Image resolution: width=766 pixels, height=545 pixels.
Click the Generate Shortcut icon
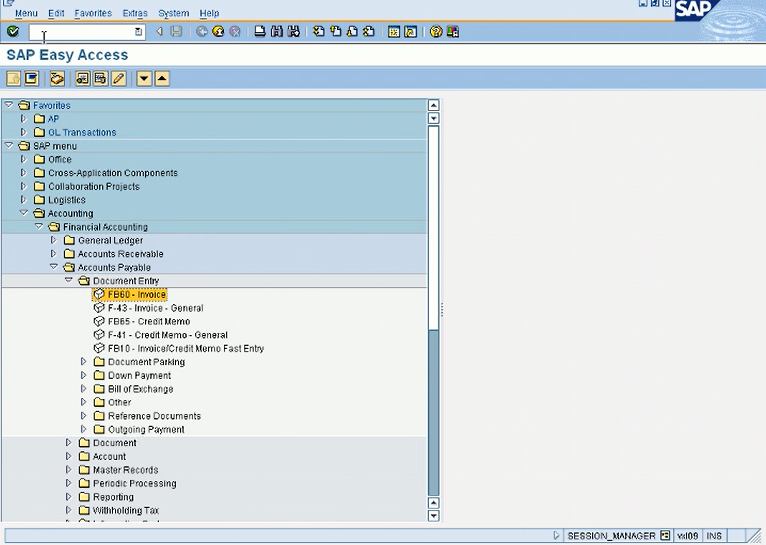[x=411, y=32]
